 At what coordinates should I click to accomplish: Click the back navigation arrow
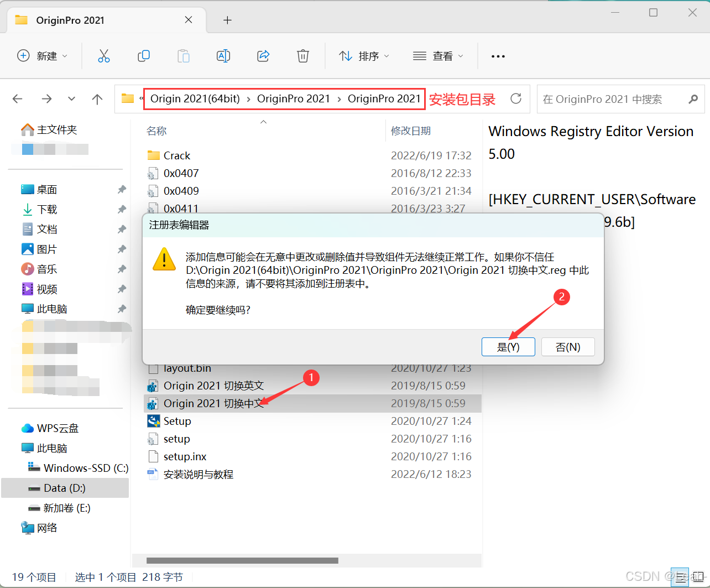tap(17, 99)
